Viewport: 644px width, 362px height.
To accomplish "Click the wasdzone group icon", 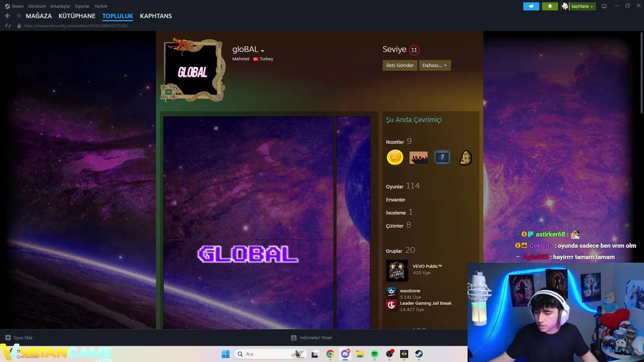I will (391, 292).
